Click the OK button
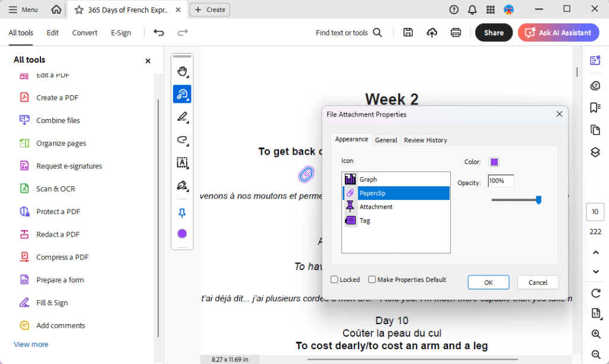Screen dimensions: 609x364 488,282
